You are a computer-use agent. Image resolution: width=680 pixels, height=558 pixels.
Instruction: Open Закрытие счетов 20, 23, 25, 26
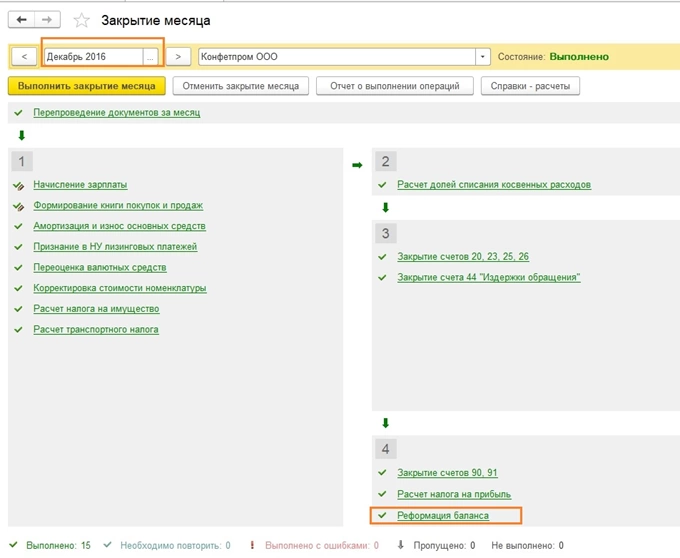(463, 257)
